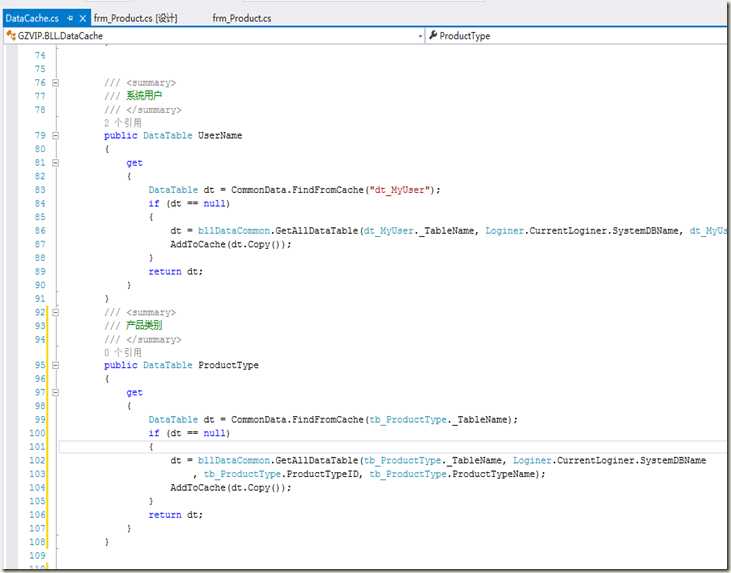Image resolution: width=731 pixels, height=573 pixels.
Task: Click the wrench icon beside ProductType
Action: [x=433, y=36]
